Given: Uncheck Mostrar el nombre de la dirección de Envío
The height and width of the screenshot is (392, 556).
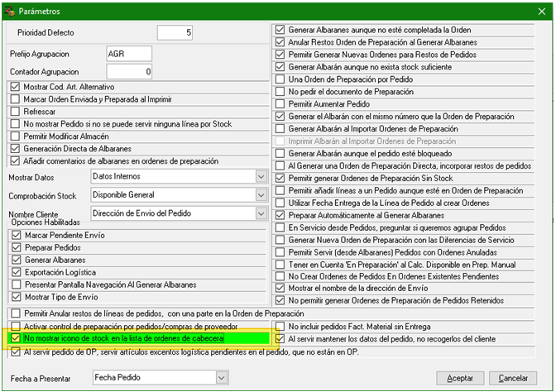Looking at the screenshot, I should pos(280,288).
